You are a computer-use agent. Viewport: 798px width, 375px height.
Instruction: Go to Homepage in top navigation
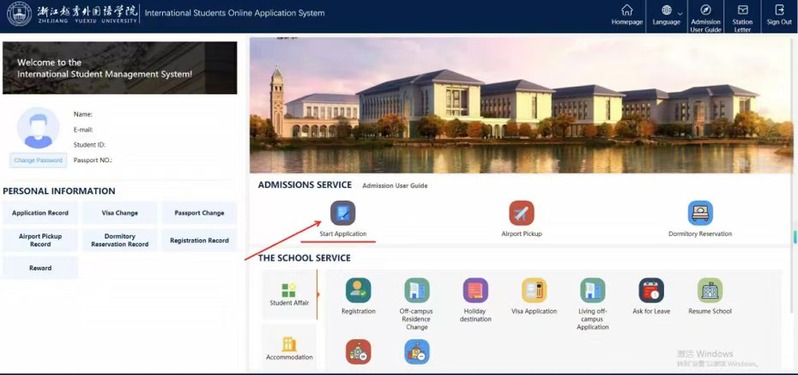(x=627, y=16)
